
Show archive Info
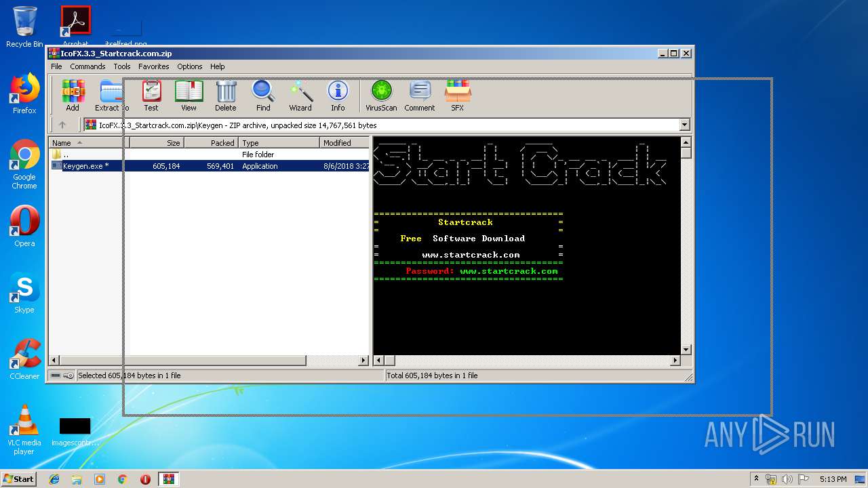[338, 96]
